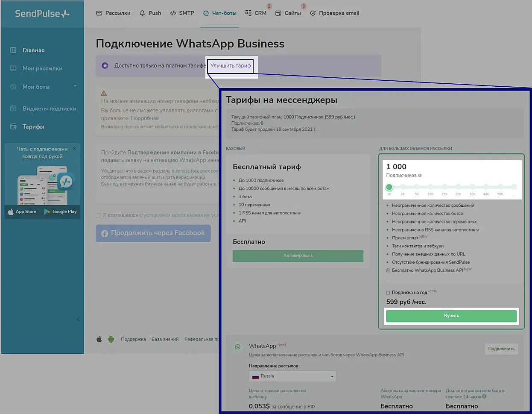Image resolution: width=532 pixels, height=414 pixels.
Task: Click the Подтверждение компании в Facebook text
Action: tap(173, 153)
